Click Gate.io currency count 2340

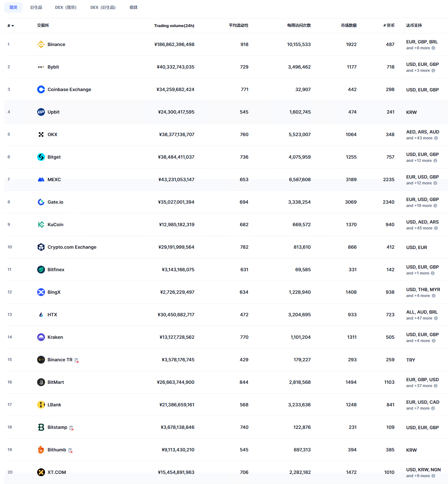coord(389,202)
